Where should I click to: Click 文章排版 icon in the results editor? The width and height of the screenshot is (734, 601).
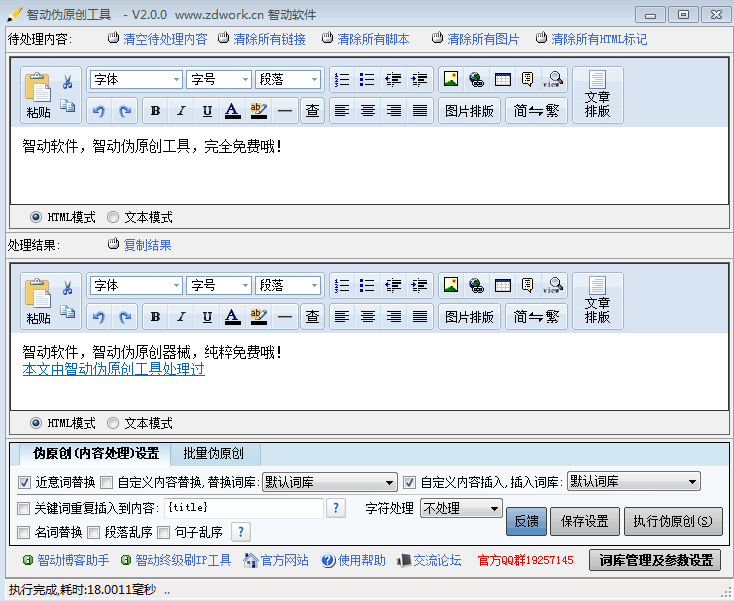click(597, 301)
